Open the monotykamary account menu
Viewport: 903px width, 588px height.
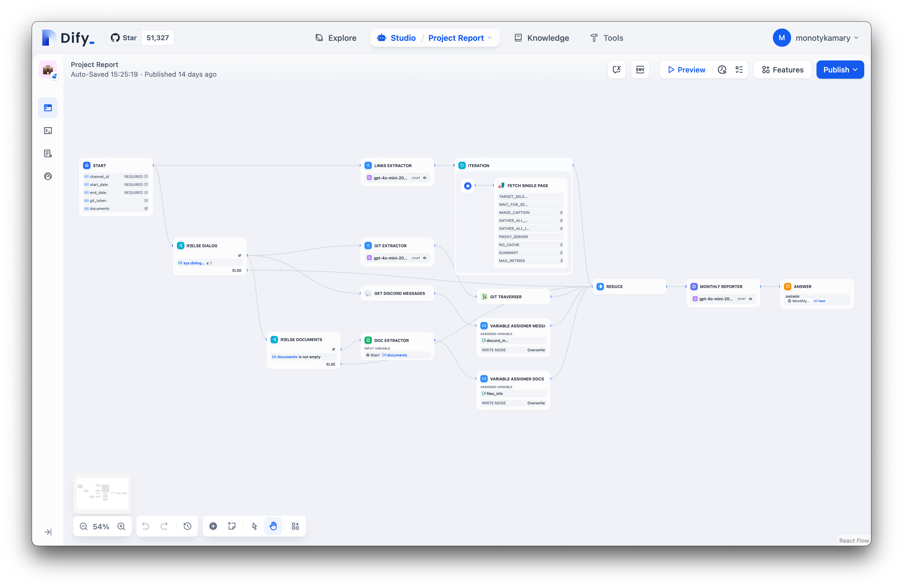click(x=815, y=38)
